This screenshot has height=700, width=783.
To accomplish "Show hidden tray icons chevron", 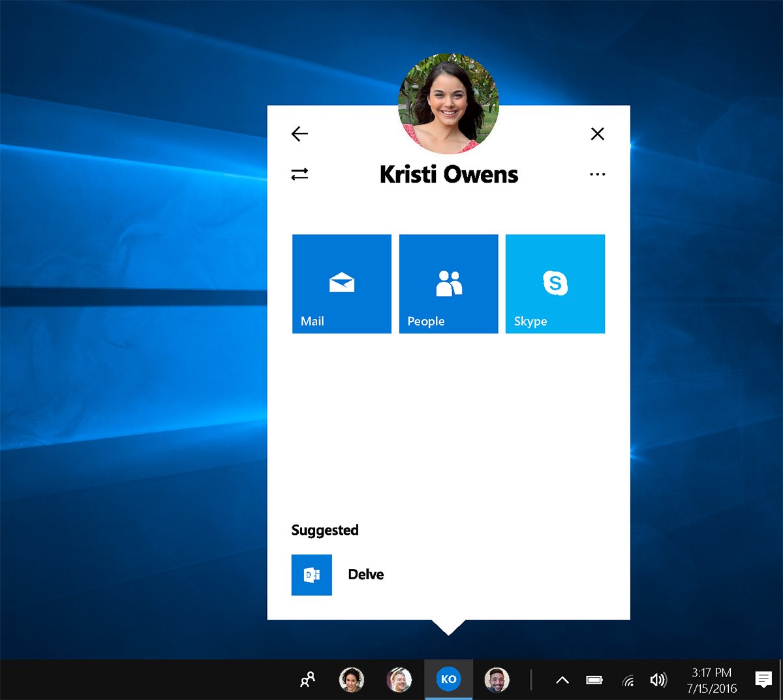I will 562,680.
